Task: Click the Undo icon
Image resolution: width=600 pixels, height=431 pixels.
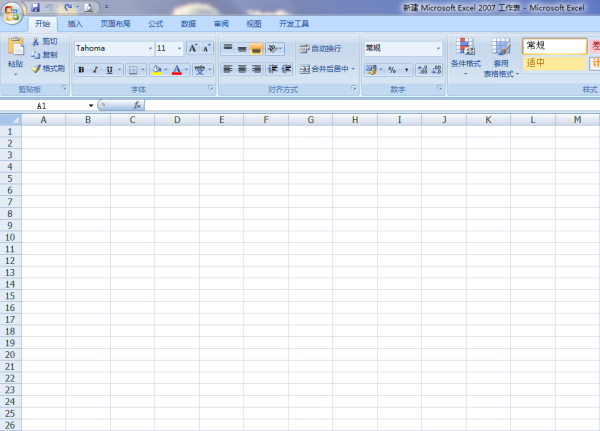Action: tap(49, 7)
